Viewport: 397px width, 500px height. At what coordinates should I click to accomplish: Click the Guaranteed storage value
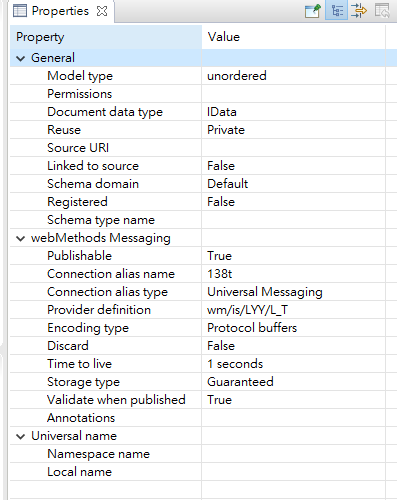240,382
